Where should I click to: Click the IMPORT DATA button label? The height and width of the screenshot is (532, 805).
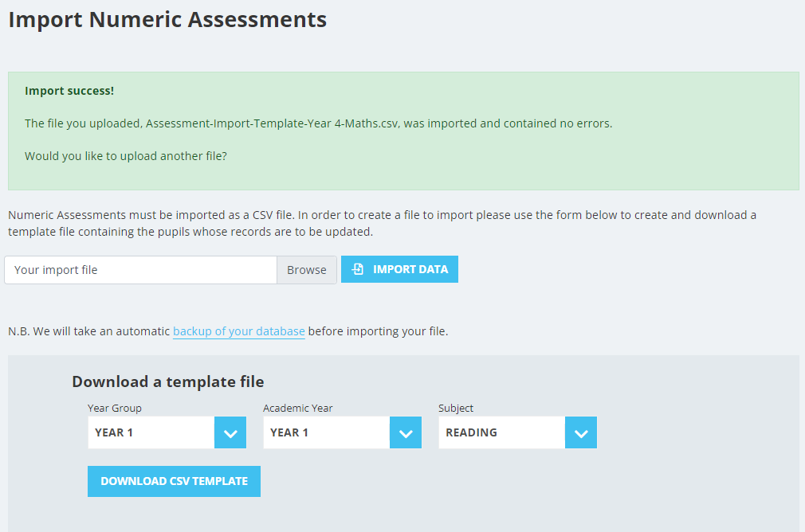410,269
